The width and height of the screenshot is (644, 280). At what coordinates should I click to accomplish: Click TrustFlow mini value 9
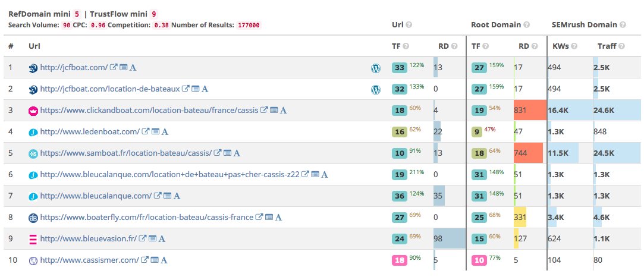(153, 14)
